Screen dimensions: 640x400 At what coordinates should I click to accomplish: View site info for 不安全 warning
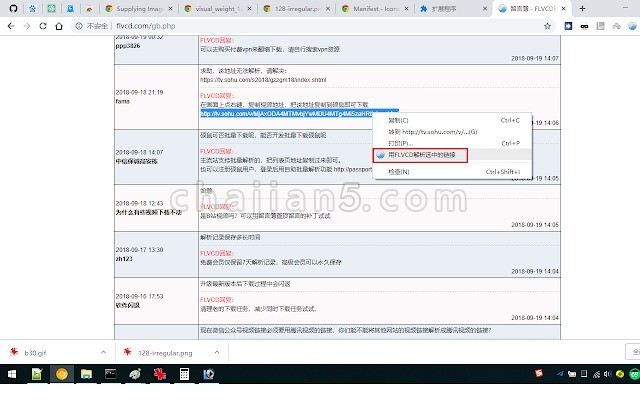click(x=91, y=26)
